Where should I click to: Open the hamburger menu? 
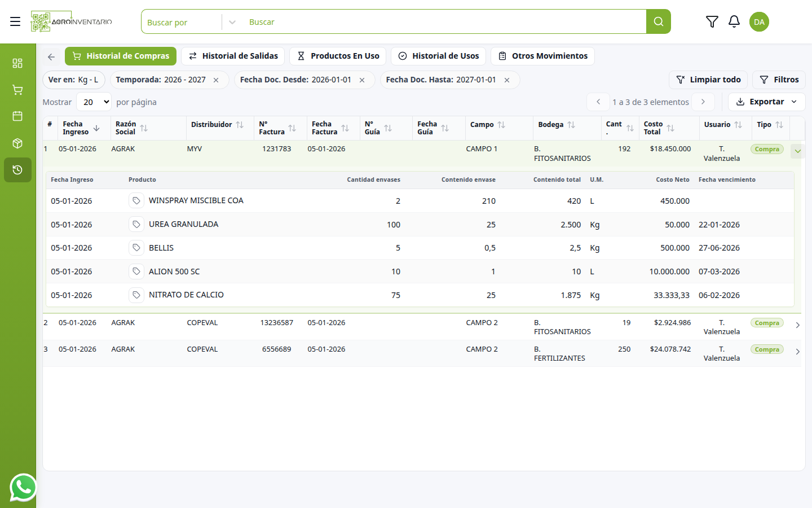point(15,21)
